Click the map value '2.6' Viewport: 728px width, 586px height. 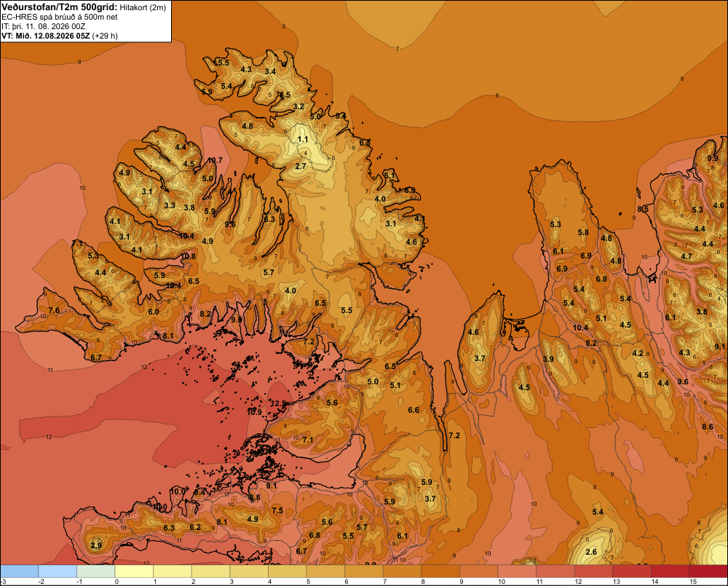[x=591, y=552]
